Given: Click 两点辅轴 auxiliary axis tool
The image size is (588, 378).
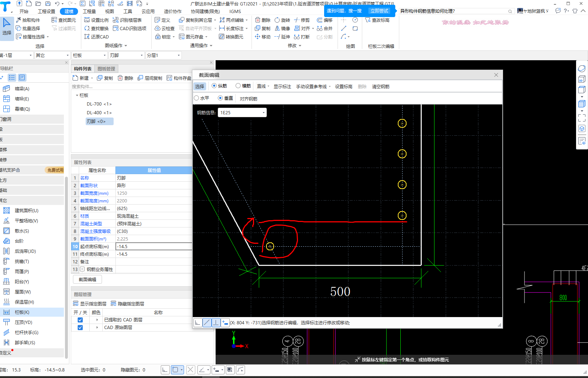Looking at the screenshot, I should (x=232, y=20).
